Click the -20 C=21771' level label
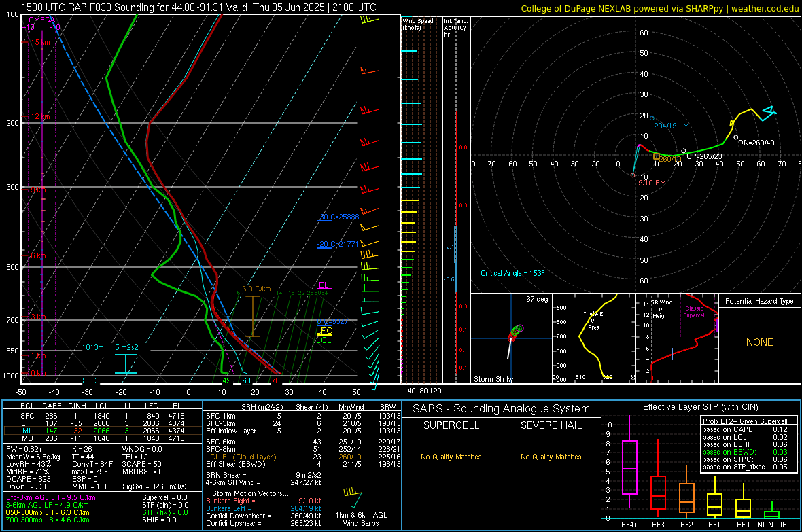 (338, 244)
